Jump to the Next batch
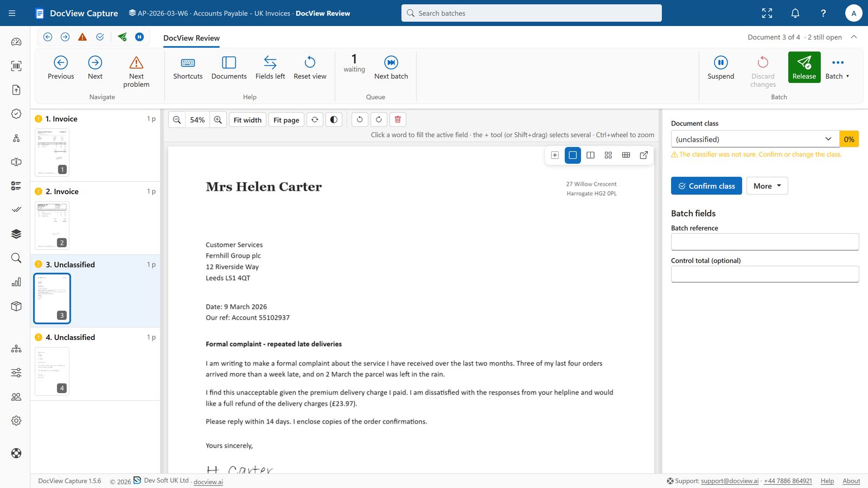Screen dimensions: 868x488 (x=391, y=68)
